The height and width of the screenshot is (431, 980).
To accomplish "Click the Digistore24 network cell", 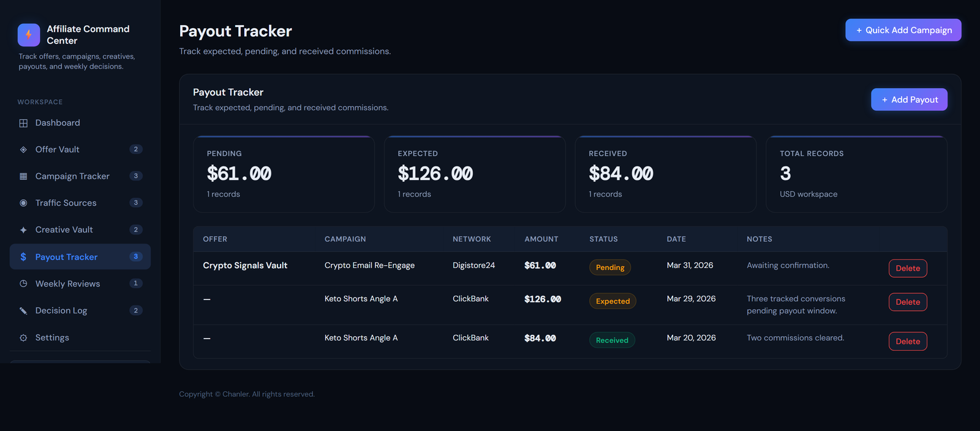I will click(x=473, y=266).
